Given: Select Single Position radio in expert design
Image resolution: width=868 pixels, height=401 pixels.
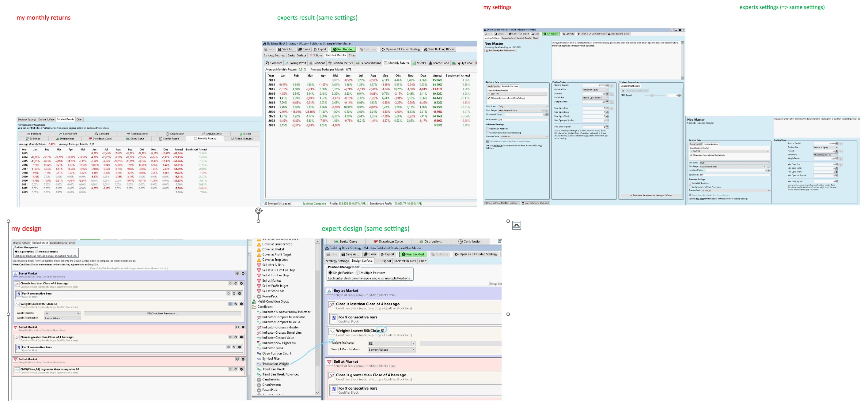Looking at the screenshot, I should point(330,273).
